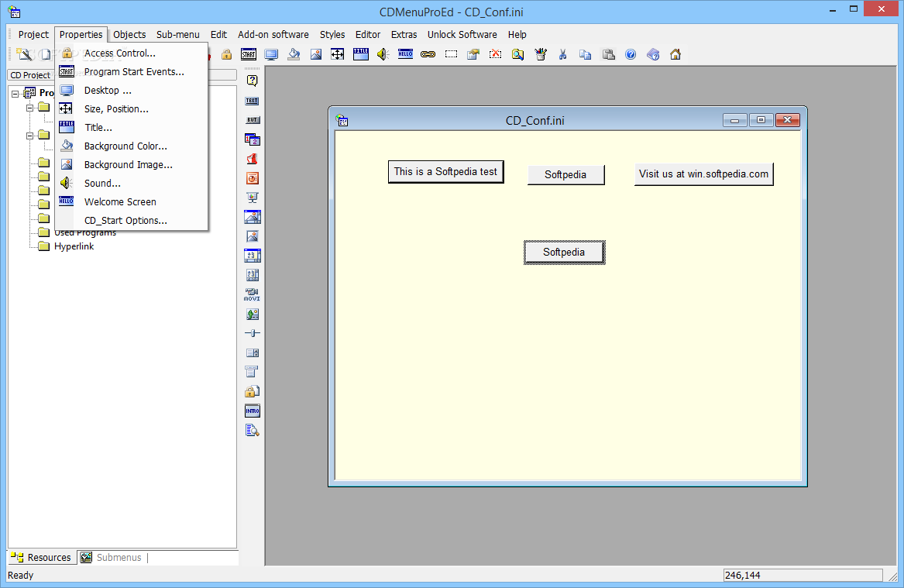The width and height of the screenshot is (904, 588).
Task: Choose Desktop ... from Properties menu
Action: pyautogui.click(x=132, y=91)
